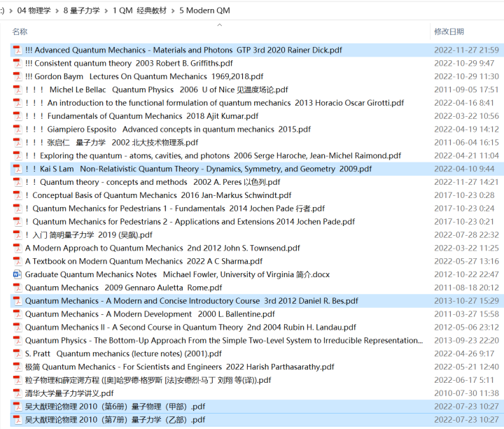The image size is (504, 429).
Task: Click date 2012-10-22 22:47
Action: 466,274
